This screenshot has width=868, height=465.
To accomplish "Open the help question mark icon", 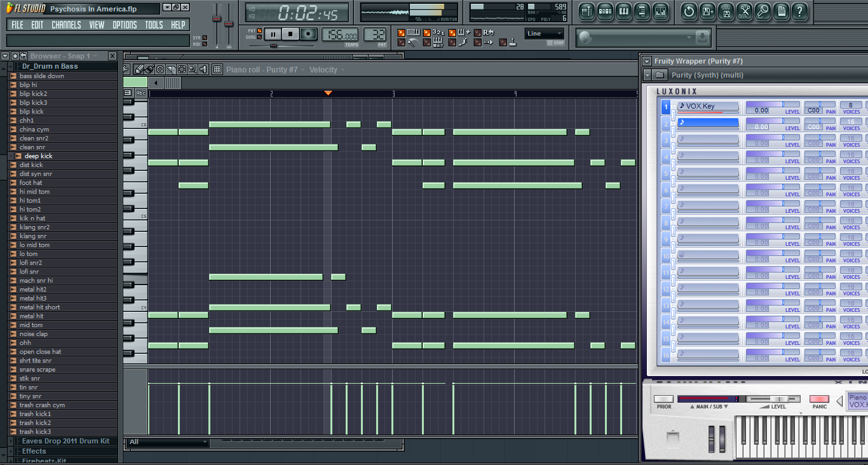I will (x=799, y=11).
